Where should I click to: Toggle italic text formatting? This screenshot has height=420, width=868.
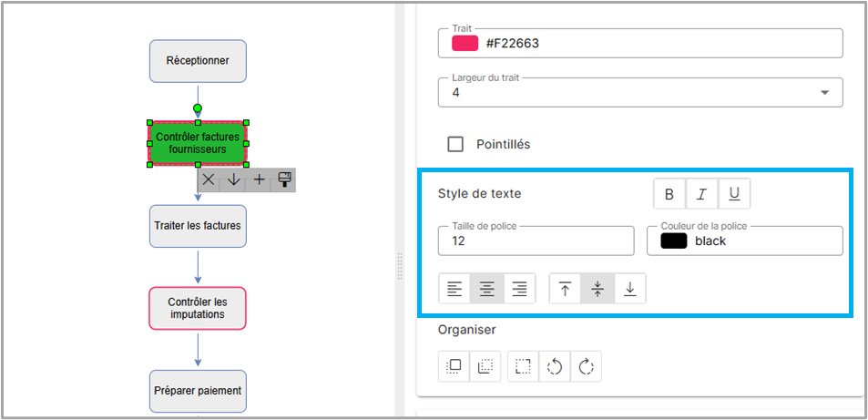coord(701,194)
